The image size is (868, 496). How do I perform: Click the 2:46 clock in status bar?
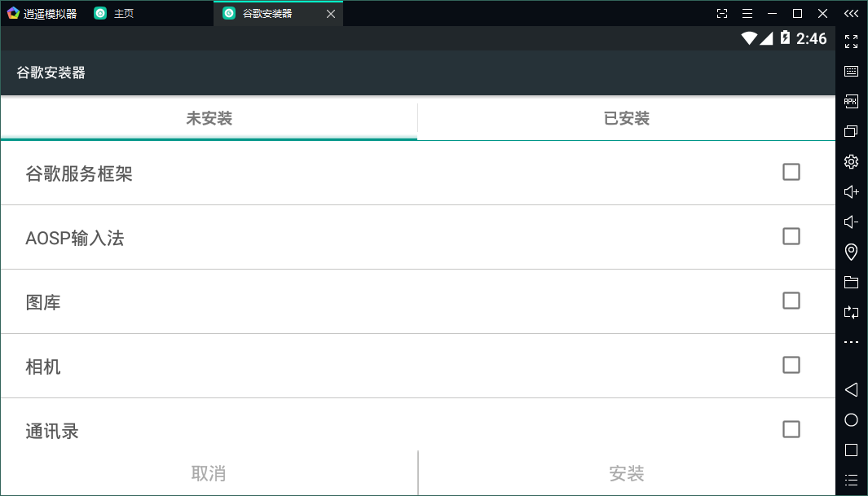pyautogui.click(x=811, y=38)
